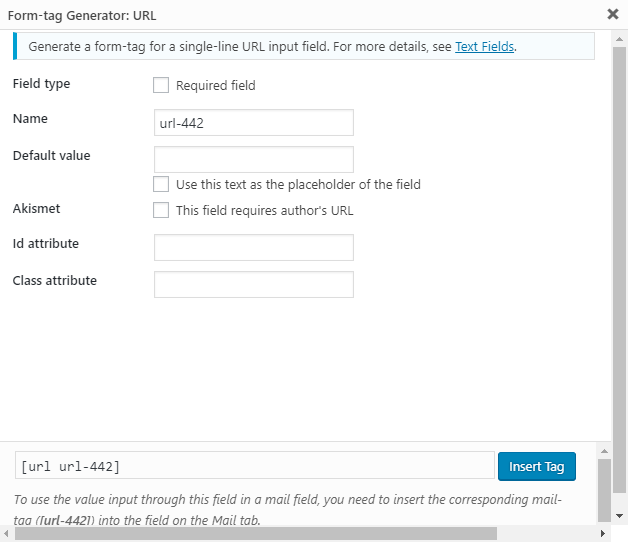This screenshot has height=542, width=628.
Task: Open the Text Fields documentation link
Action: click(x=485, y=46)
